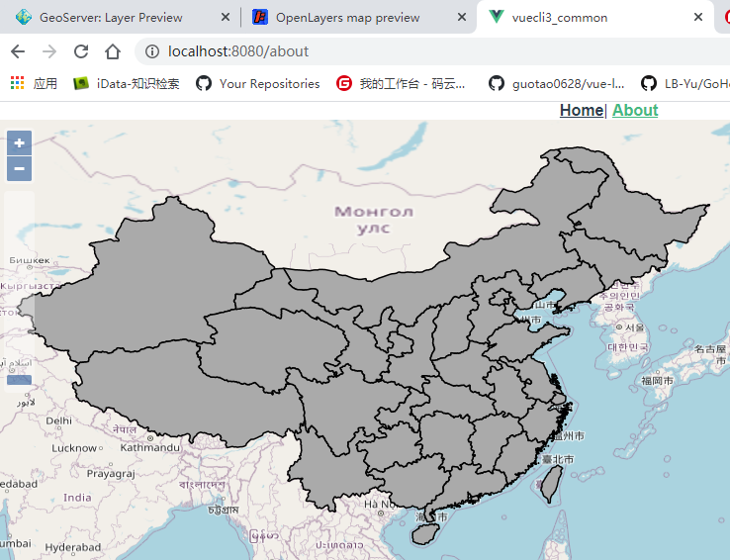The height and width of the screenshot is (560, 730).
Task: Open the About navigation link
Action: click(635, 111)
